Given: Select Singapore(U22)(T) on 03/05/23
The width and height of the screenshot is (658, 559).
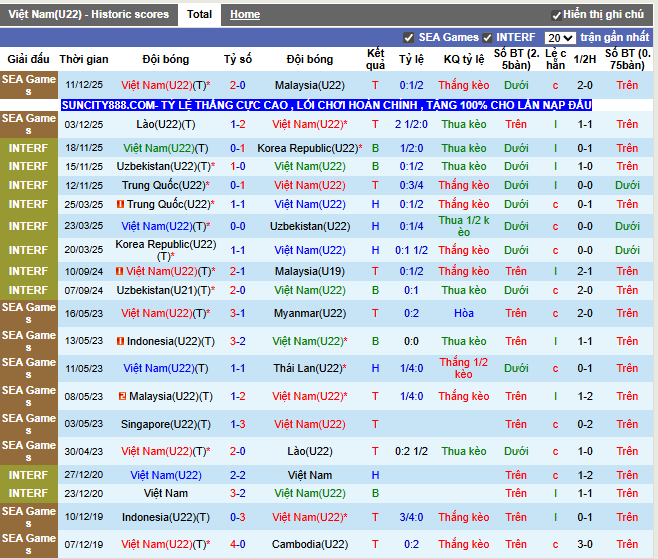Looking at the screenshot, I should [166, 424].
